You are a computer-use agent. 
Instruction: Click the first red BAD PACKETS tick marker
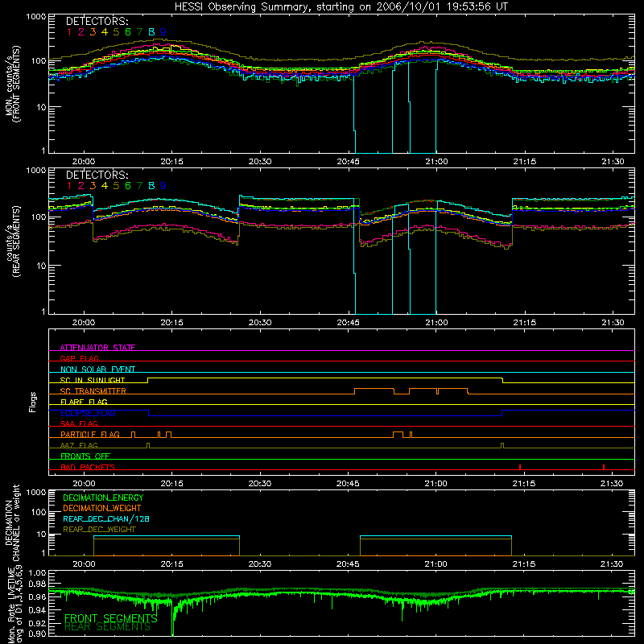point(520,467)
